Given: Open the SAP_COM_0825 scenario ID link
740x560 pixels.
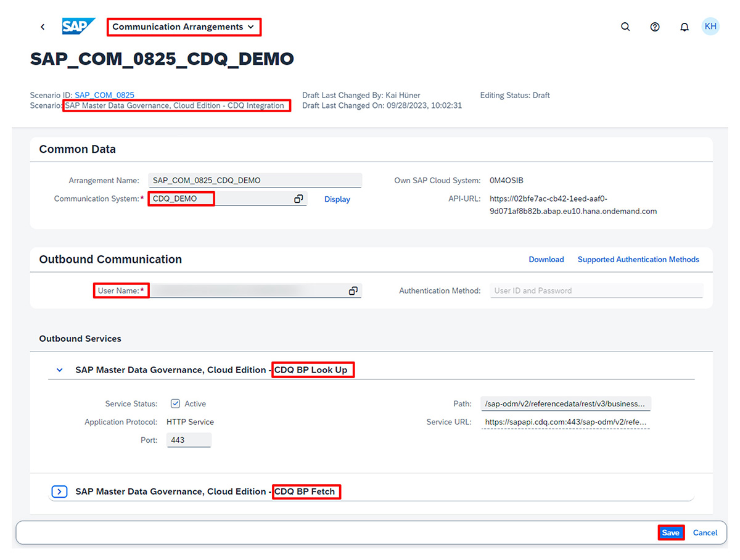Looking at the screenshot, I should (x=104, y=95).
